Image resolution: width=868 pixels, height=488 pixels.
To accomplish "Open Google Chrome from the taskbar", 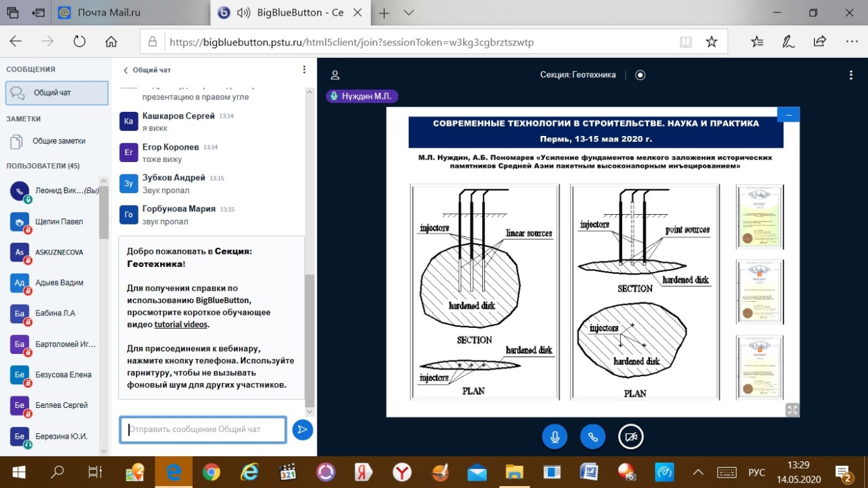I will [211, 472].
